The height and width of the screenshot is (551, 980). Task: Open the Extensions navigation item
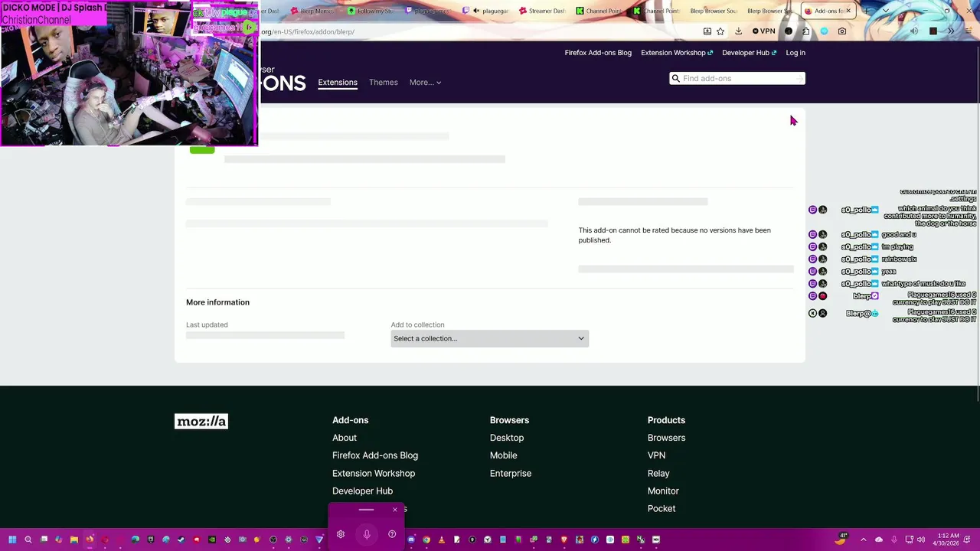tap(338, 82)
